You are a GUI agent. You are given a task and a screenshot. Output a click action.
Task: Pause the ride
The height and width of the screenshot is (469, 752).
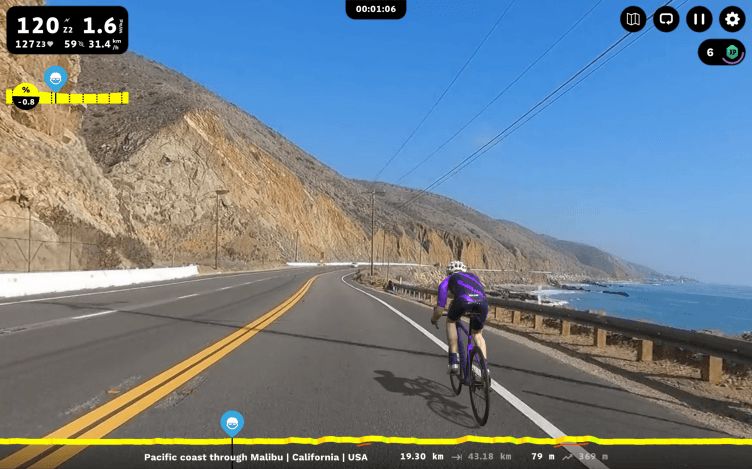point(699,19)
